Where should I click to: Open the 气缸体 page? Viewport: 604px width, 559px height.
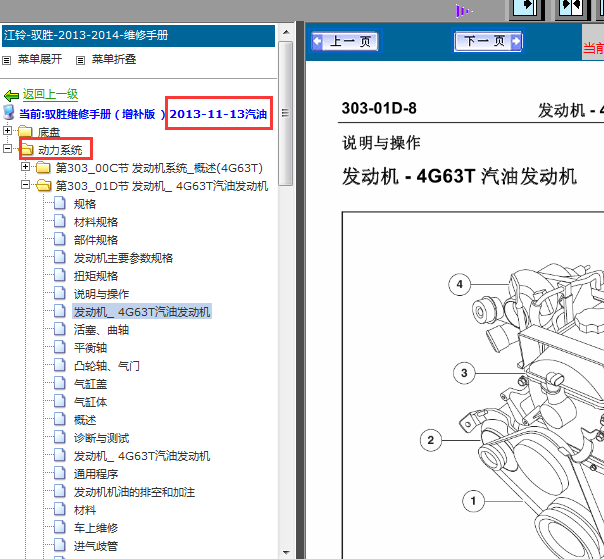pos(90,402)
